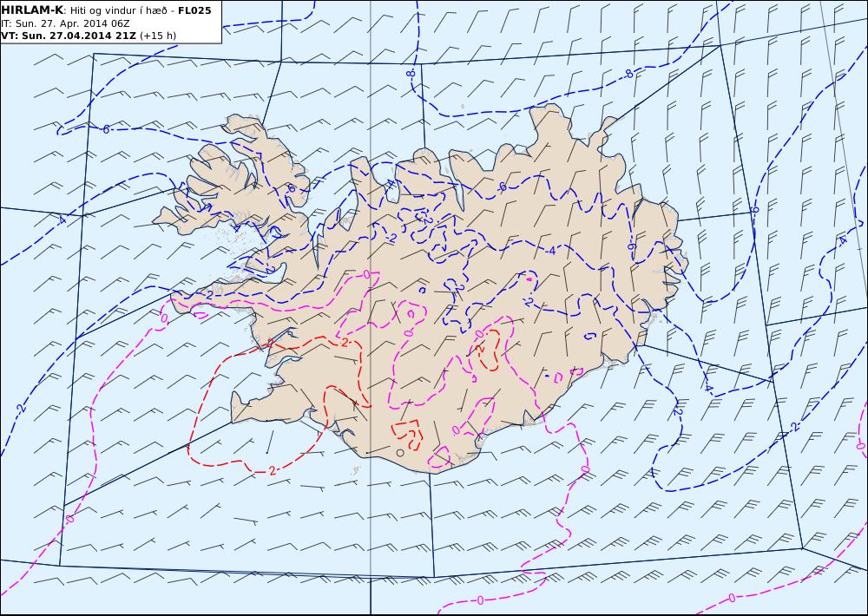Click the magenta '0' label at the bottom right
Viewport: 868px width, 616px height.
click(732, 598)
